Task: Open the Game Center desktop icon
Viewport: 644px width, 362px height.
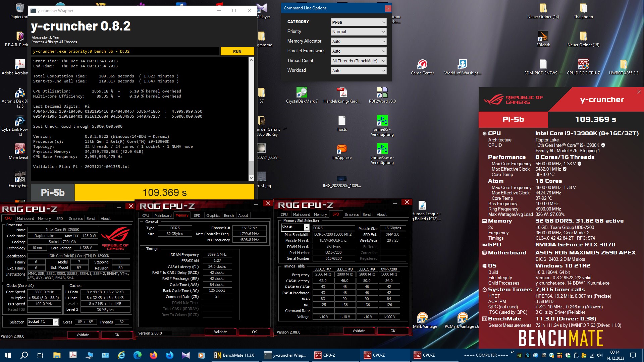Action: pyautogui.click(x=422, y=67)
